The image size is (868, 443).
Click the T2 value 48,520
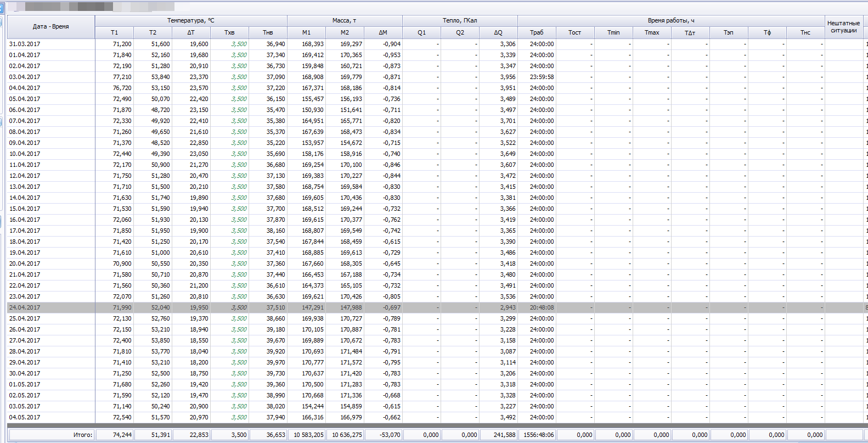pyautogui.click(x=161, y=143)
